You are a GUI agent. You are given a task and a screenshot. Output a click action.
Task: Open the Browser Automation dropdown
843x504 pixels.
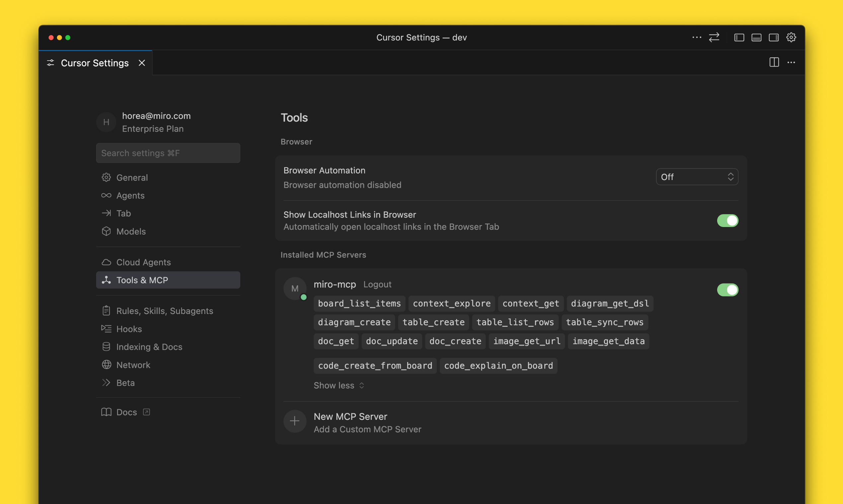tap(697, 177)
